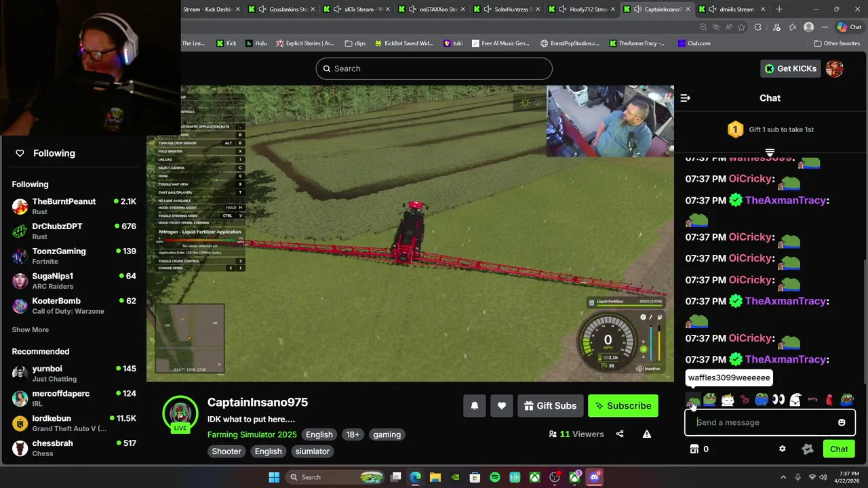Open SugaNips1 channel in sidebar
The width and height of the screenshot is (868, 488).
click(74, 281)
